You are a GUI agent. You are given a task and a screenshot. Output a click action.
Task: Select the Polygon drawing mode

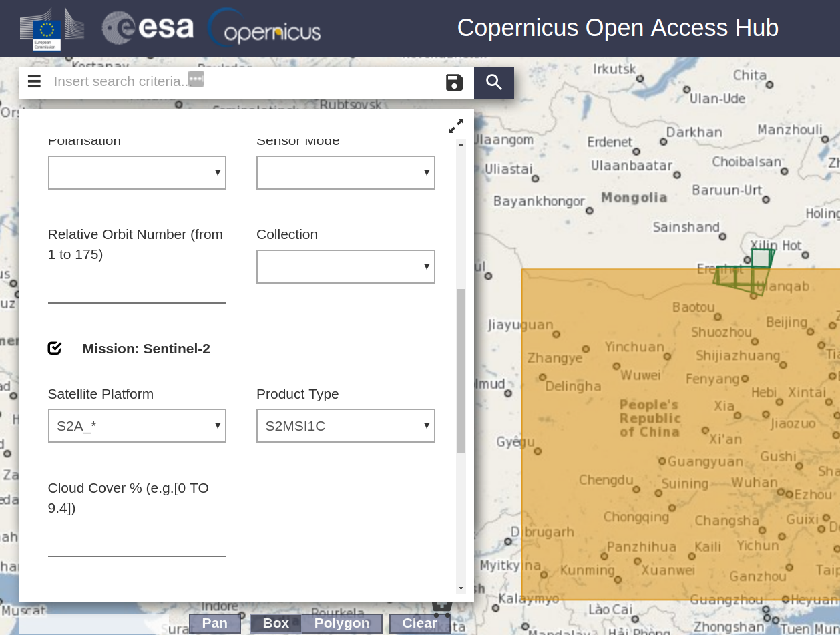coord(342,623)
